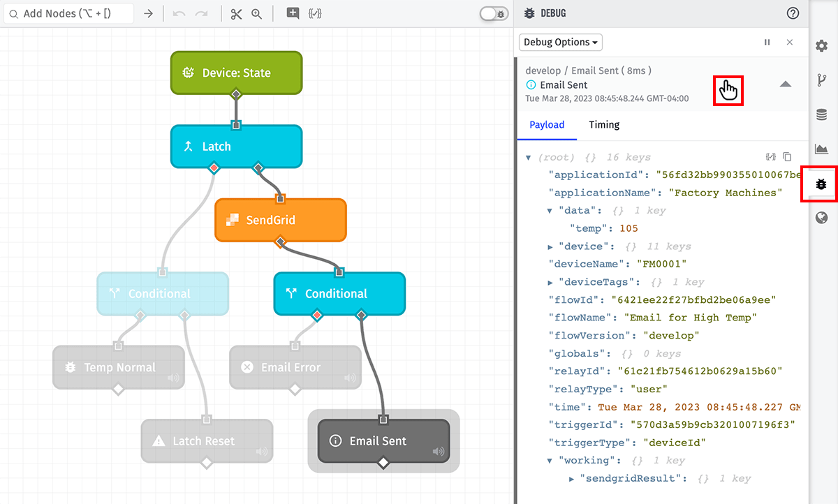
Task: Click the info icon on Email Sent node
Action: pos(335,441)
